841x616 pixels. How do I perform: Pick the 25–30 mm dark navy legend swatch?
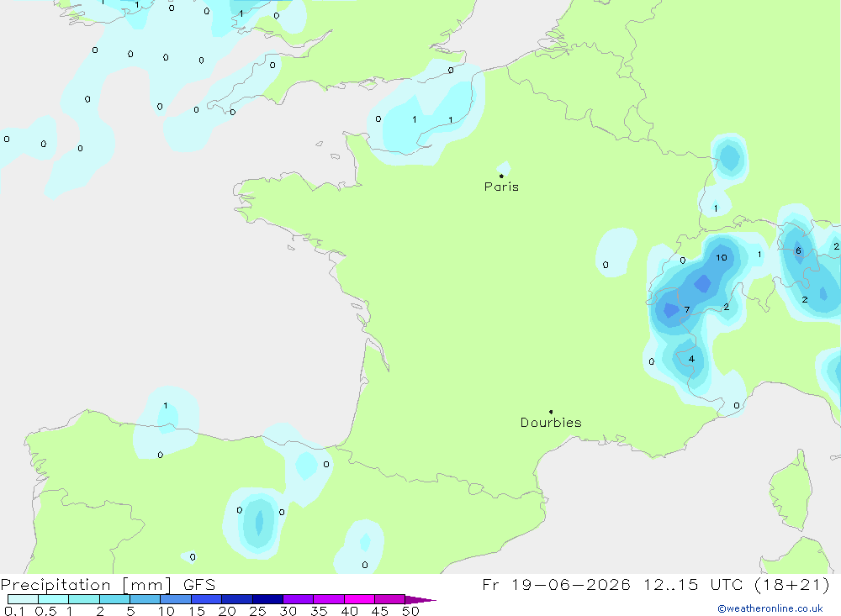[x=267, y=599]
